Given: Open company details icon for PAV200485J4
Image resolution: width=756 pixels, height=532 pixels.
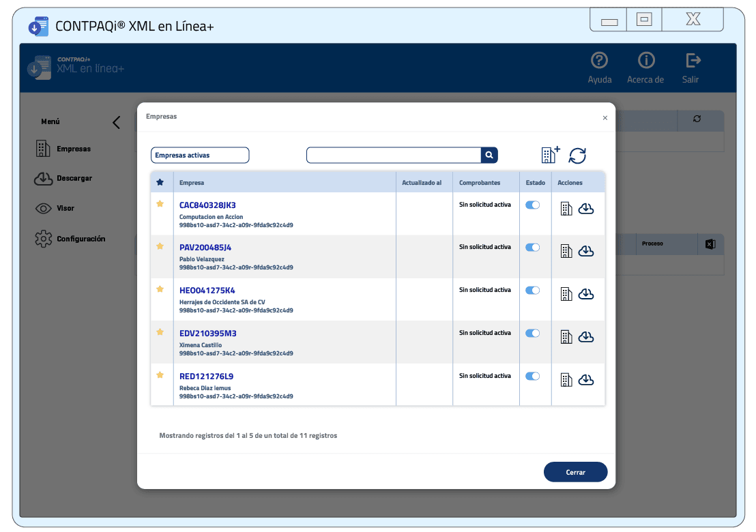Looking at the screenshot, I should (x=566, y=252).
